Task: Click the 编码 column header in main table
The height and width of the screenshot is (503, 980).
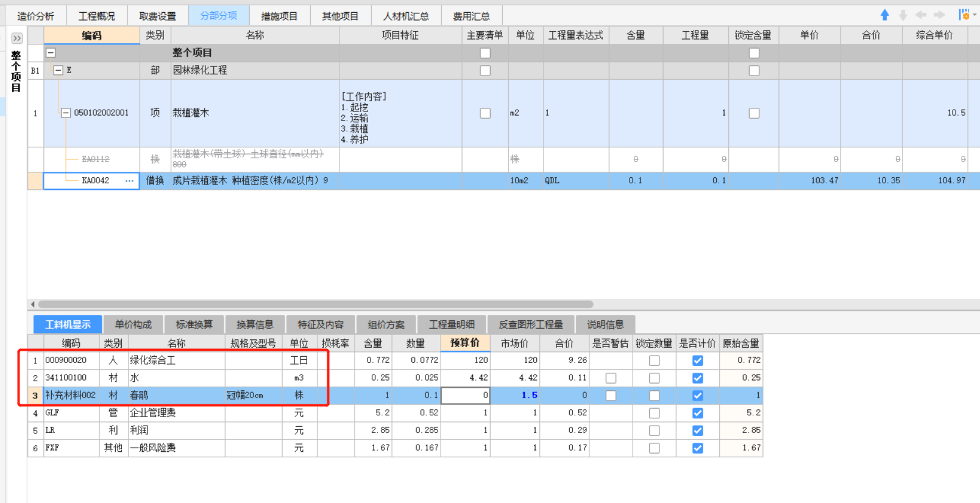Action: (x=91, y=35)
